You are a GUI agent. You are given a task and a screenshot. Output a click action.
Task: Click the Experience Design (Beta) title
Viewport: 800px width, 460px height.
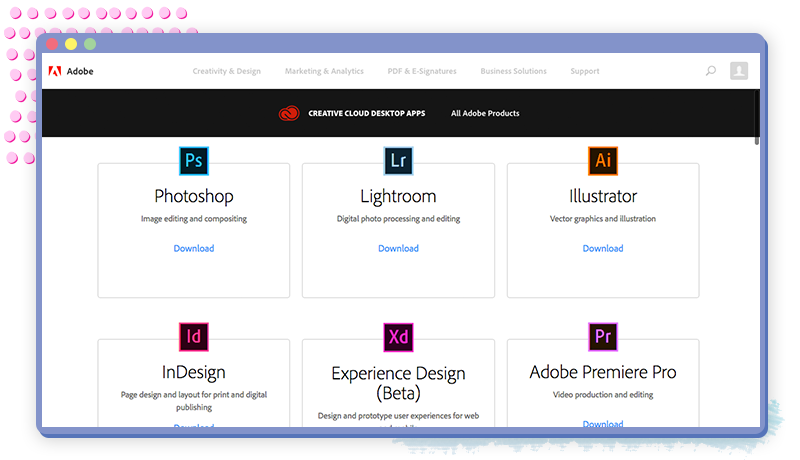398,383
